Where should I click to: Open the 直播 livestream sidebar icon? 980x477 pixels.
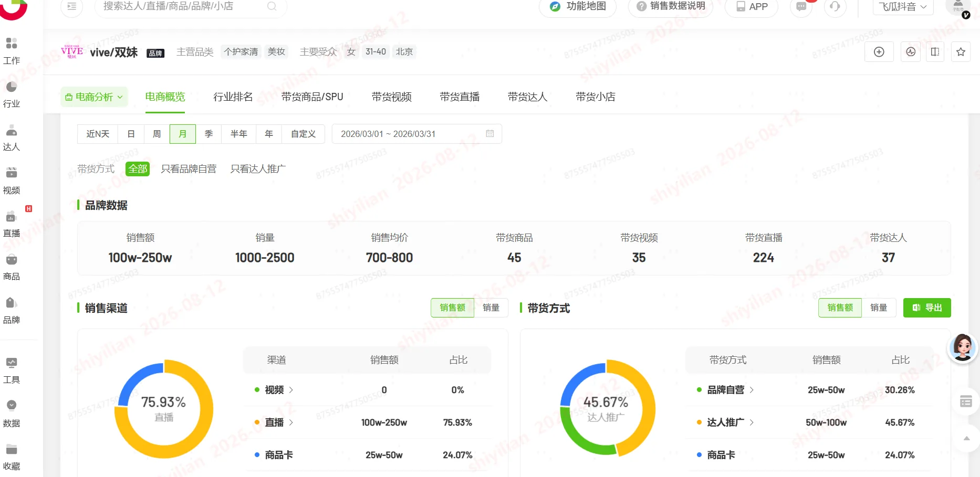point(12,224)
